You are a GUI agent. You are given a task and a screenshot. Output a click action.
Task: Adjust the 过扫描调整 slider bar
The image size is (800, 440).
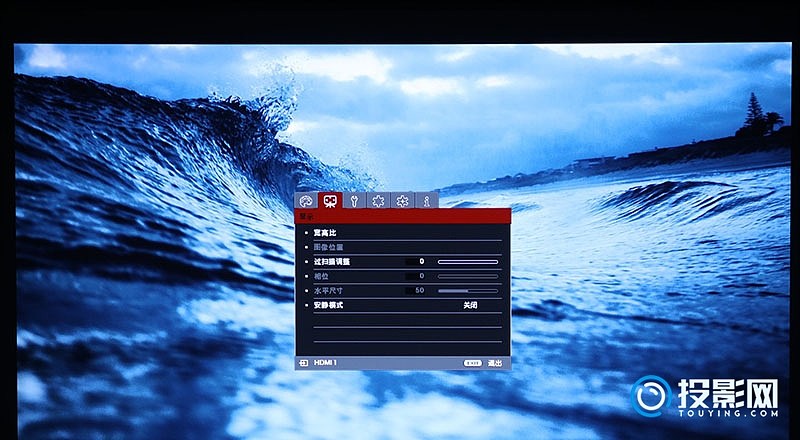coord(467,261)
